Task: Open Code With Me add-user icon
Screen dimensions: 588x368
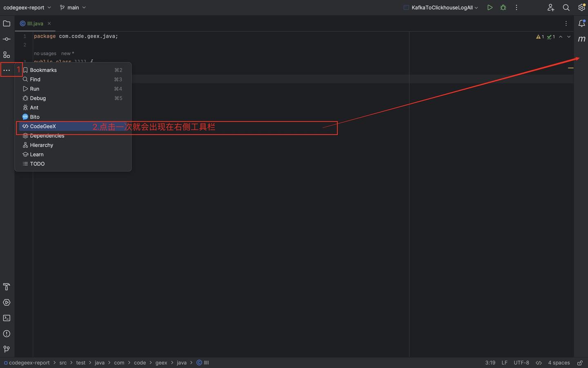Action: click(x=551, y=7)
